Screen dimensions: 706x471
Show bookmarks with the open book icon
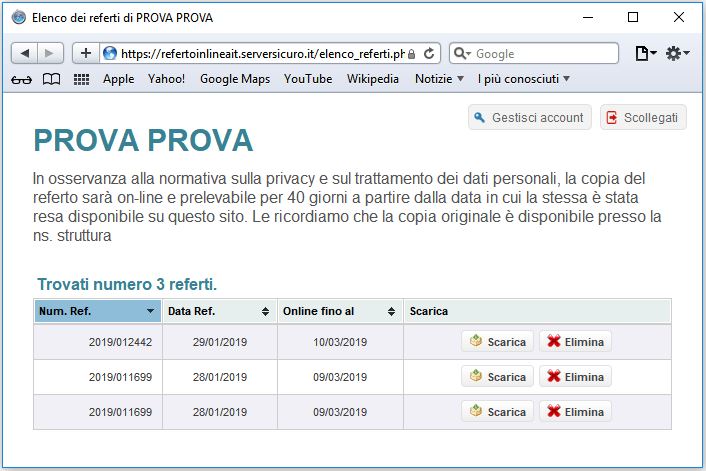pos(51,79)
